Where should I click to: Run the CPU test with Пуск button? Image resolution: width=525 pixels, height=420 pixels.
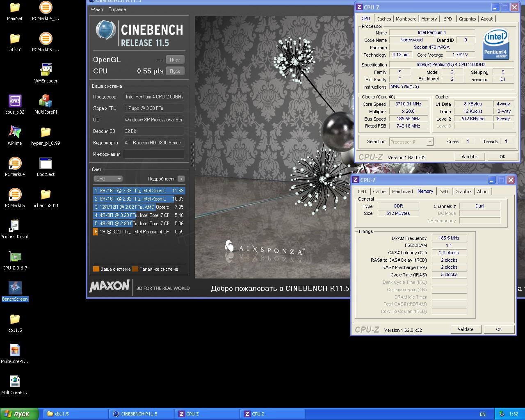[175, 71]
